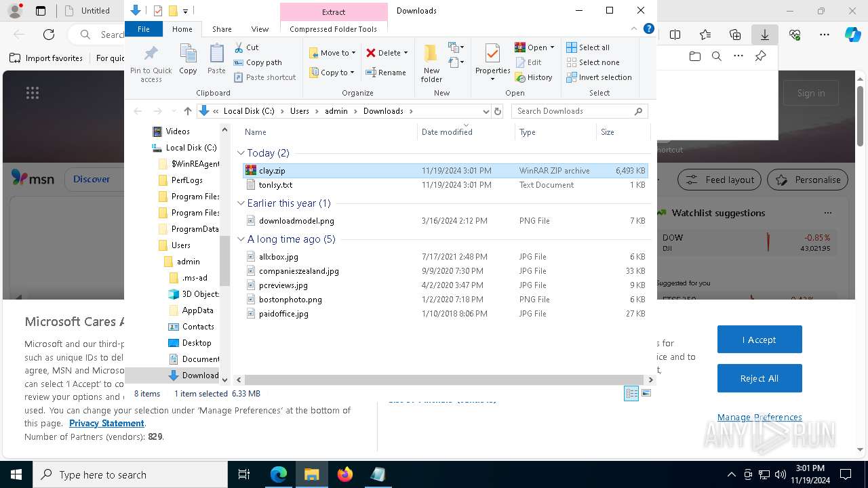
Task: Click Invert selection
Action: click(x=599, y=77)
